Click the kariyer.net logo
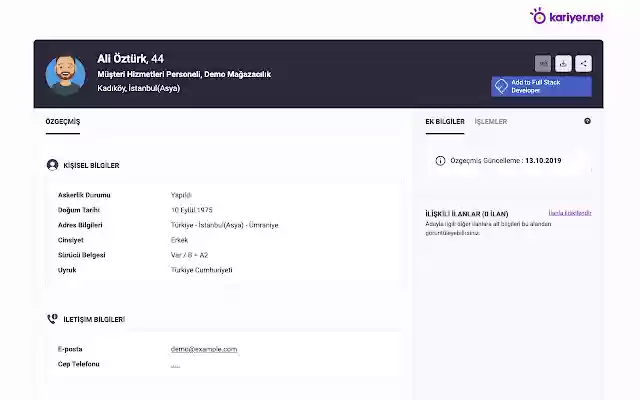 point(567,16)
